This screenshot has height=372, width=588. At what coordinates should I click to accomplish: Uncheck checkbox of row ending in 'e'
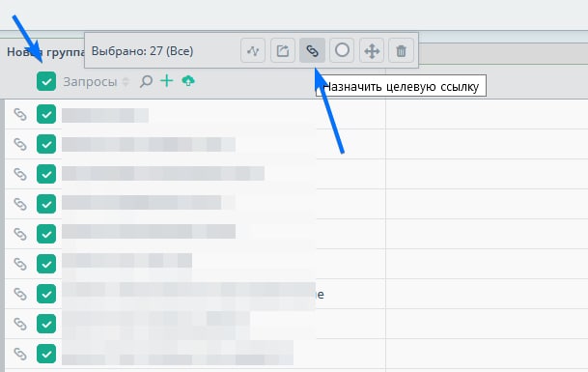point(46,294)
